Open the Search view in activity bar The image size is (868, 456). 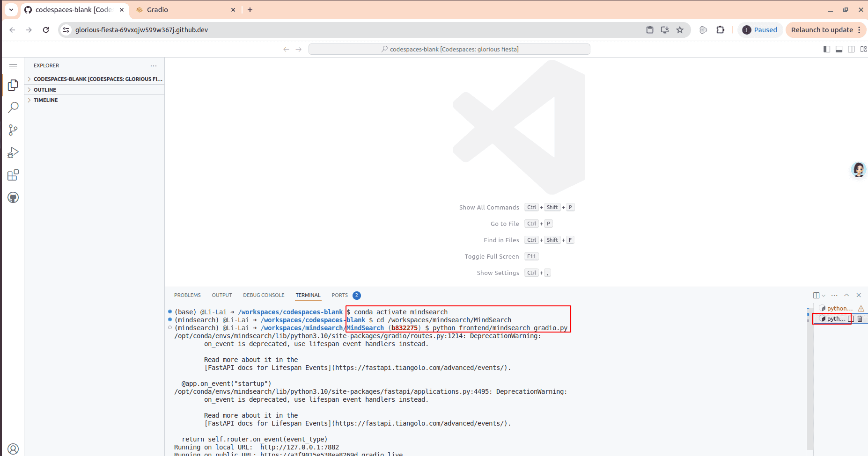(13, 108)
